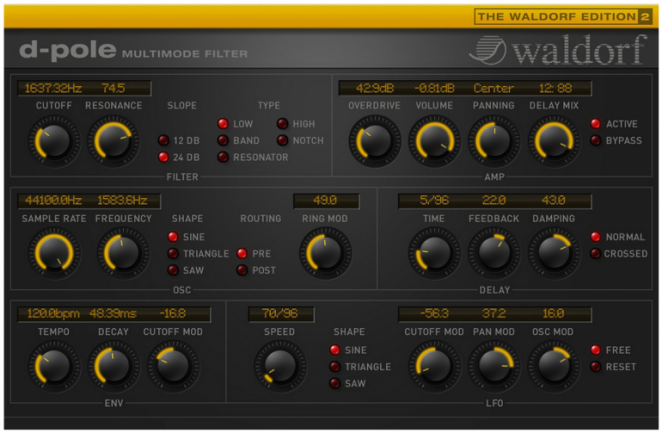Choose the Notch filter type
662x433 pixels.
coord(283,141)
